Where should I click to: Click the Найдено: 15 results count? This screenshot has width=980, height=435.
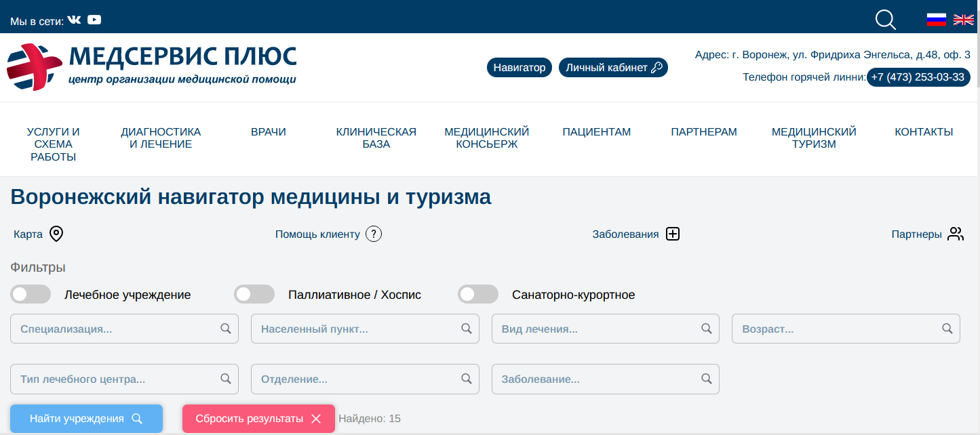pos(370,419)
